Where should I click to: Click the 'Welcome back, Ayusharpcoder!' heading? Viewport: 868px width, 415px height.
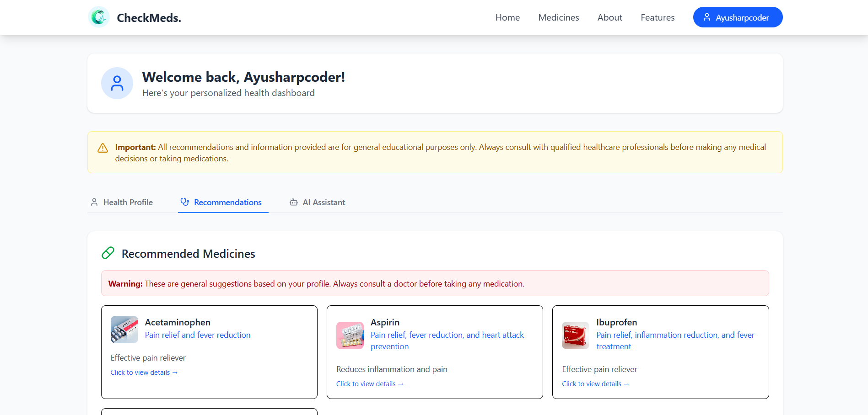point(243,77)
